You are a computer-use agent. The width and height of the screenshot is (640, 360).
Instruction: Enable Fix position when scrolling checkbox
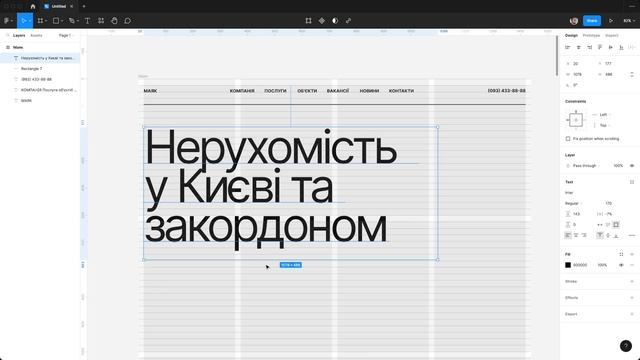[568, 139]
